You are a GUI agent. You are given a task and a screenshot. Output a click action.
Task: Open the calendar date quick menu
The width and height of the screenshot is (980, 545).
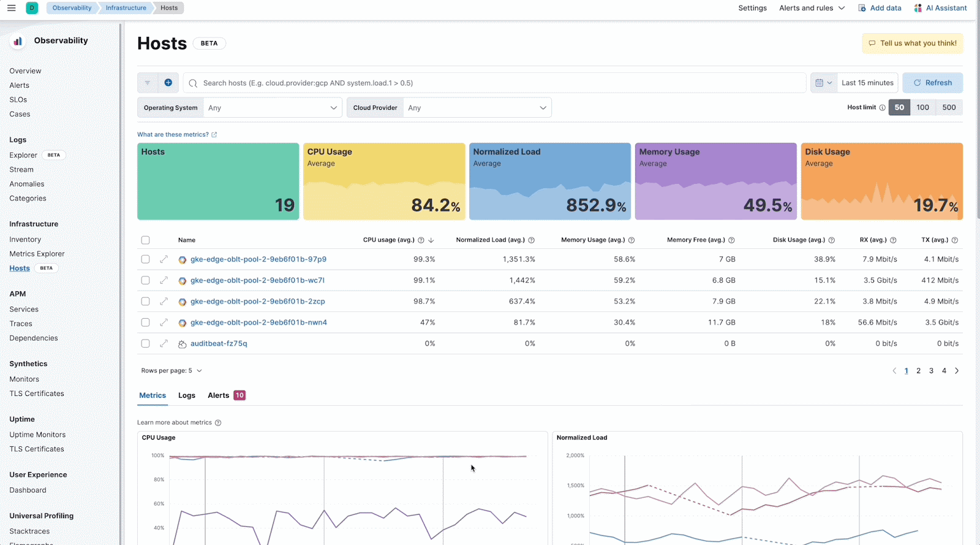point(823,83)
